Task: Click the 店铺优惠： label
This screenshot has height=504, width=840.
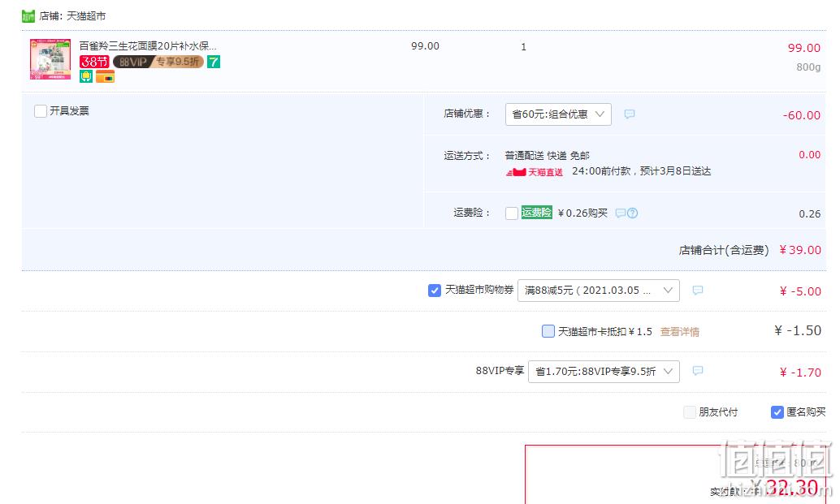Action: 467,114
